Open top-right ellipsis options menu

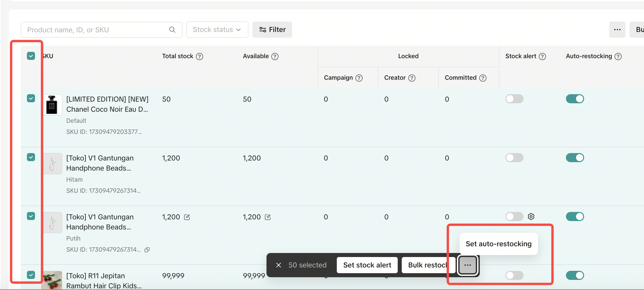tap(617, 30)
